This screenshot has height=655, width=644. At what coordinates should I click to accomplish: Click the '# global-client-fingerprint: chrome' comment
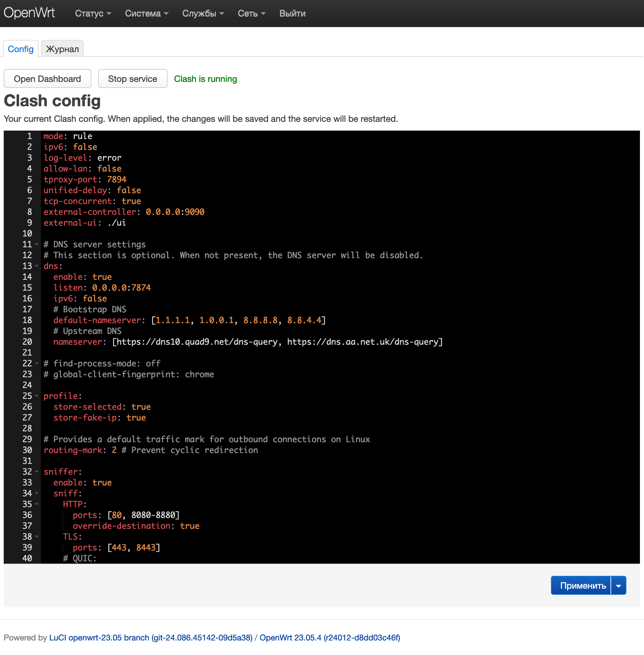pyautogui.click(x=129, y=374)
